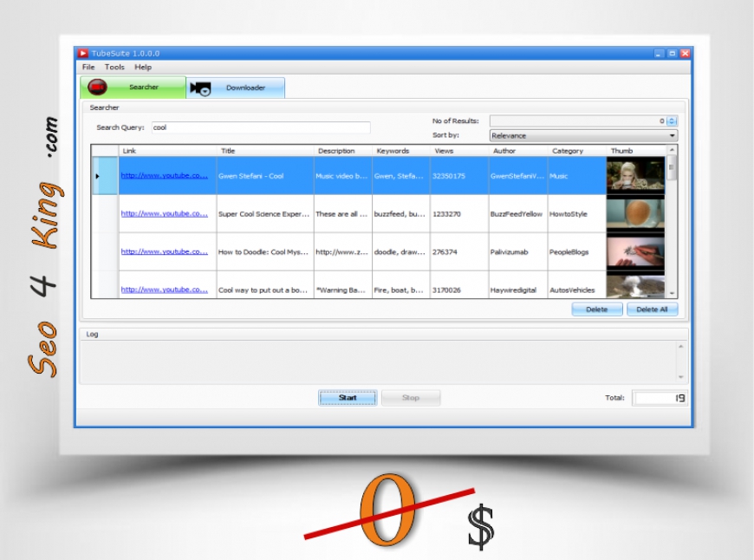Click the No of Results number field

pos(577,120)
